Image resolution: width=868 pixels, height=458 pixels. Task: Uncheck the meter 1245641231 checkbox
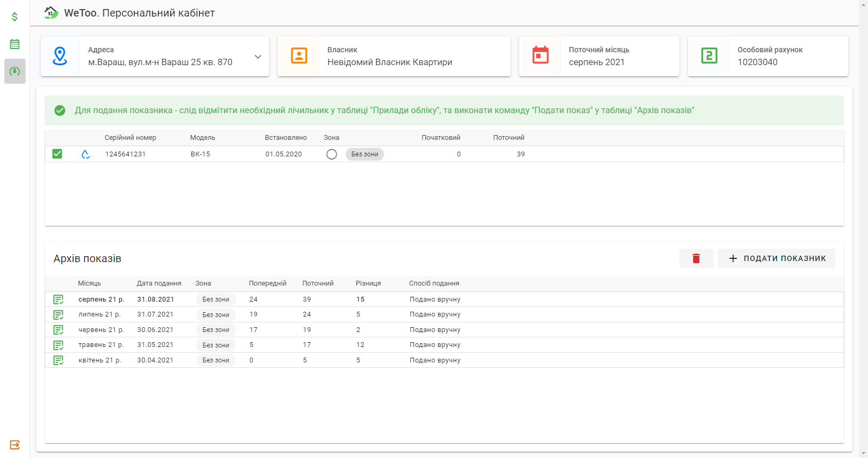(x=57, y=154)
